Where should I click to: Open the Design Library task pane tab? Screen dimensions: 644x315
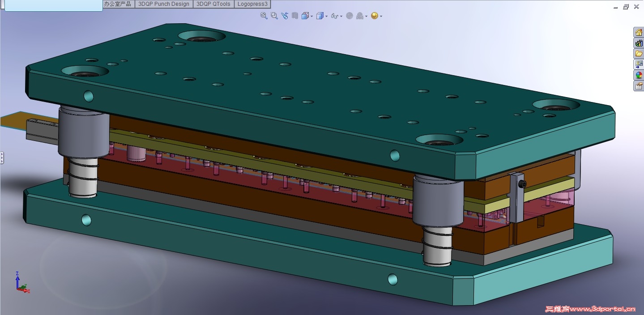pyautogui.click(x=639, y=43)
